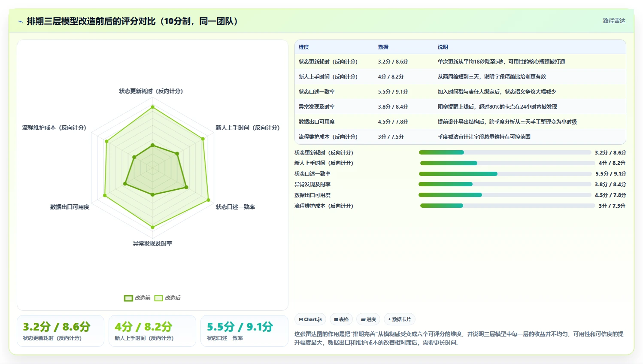The width and height of the screenshot is (643, 364).
Task: Click radar axis label 新人上手时间（反向计分）
Action: pos(248,127)
